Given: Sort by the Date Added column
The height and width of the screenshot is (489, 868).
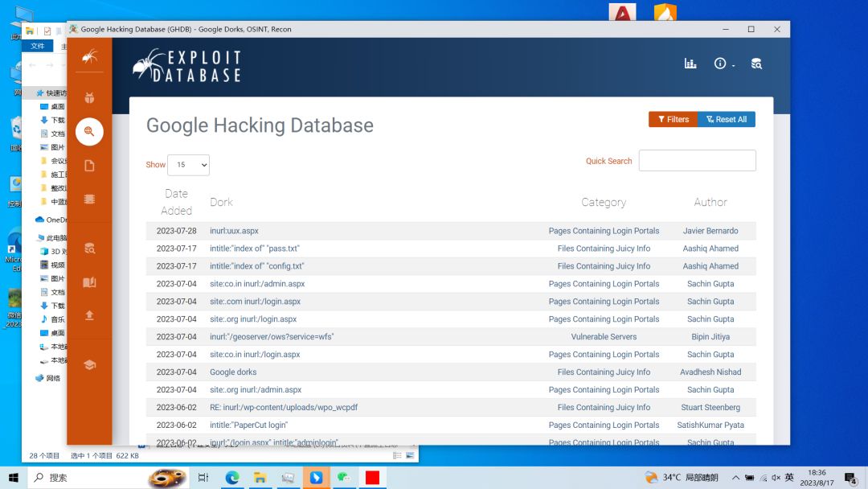Looking at the screenshot, I should click(x=176, y=202).
